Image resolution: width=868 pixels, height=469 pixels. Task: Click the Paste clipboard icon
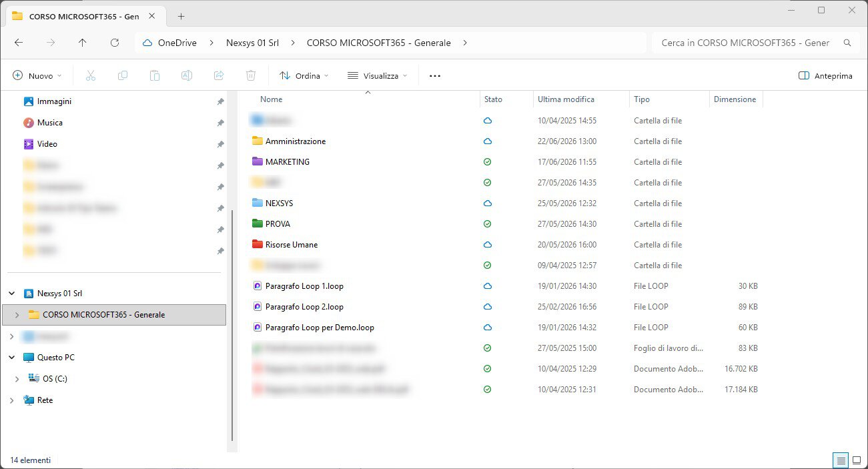(x=155, y=76)
